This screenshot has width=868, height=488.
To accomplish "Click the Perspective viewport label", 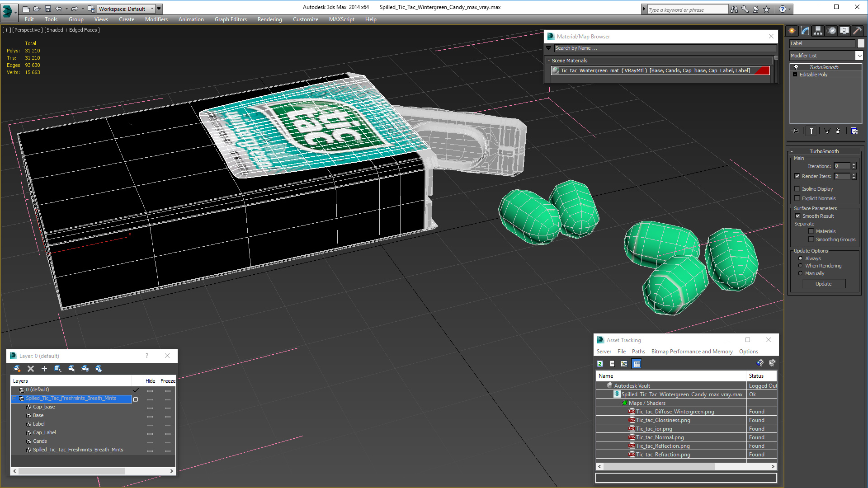I will (x=27, y=30).
